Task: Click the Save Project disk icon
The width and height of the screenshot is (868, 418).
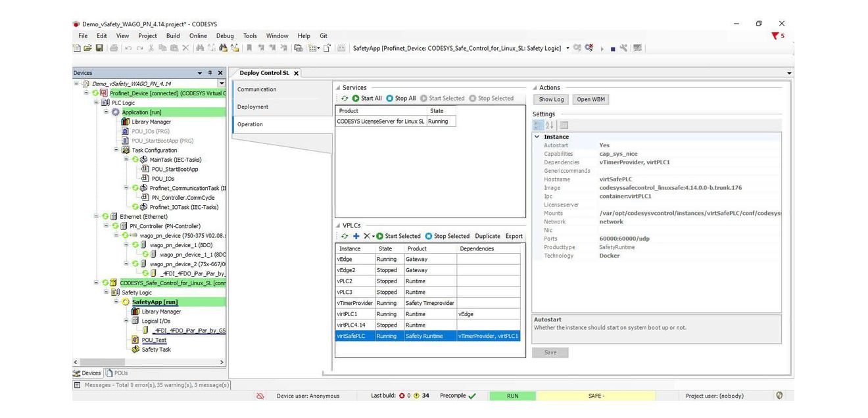Action: [x=99, y=48]
